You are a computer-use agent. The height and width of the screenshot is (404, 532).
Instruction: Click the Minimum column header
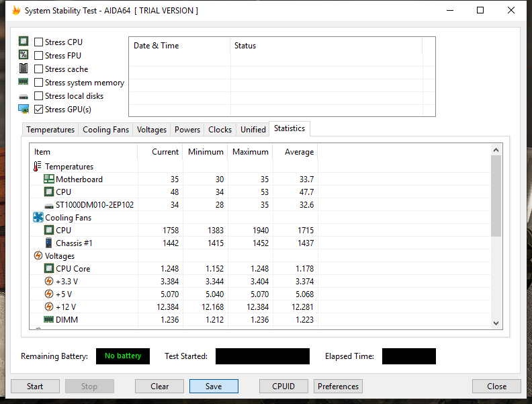coord(206,152)
